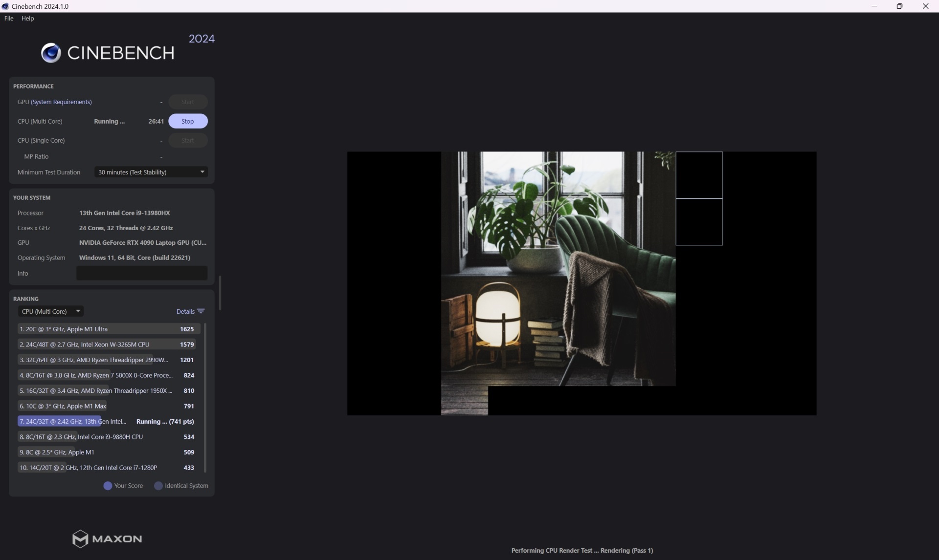The width and height of the screenshot is (939, 560).
Task: Minimize the Cinebench window
Action: pos(874,6)
